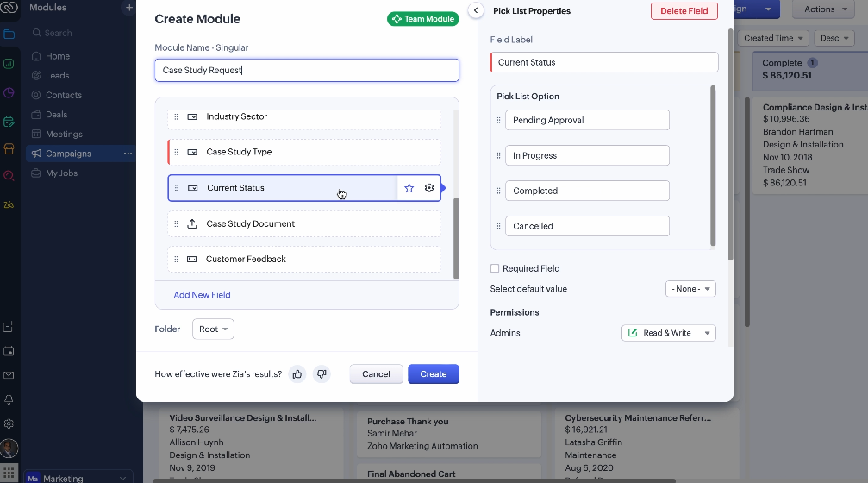The height and width of the screenshot is (483, 868).
Task: Open the Contacts module
Action: click(64, 95)
